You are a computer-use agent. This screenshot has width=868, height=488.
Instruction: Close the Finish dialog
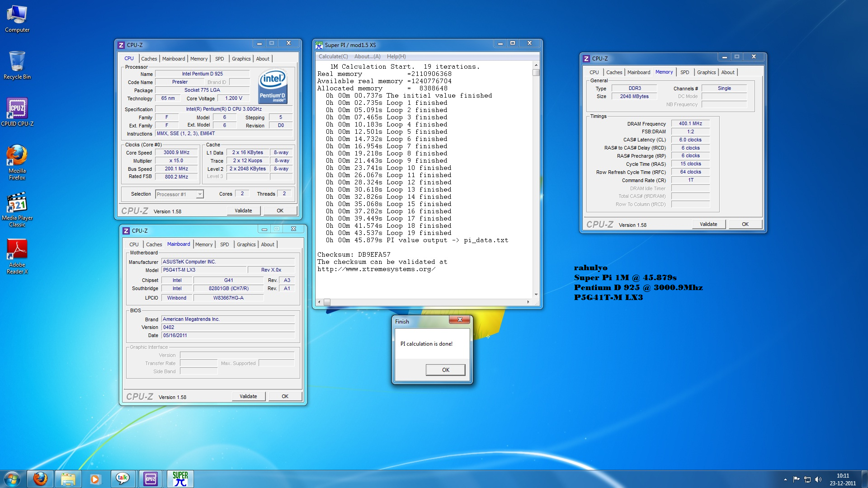pyautogui.click(x=460, y=320)
